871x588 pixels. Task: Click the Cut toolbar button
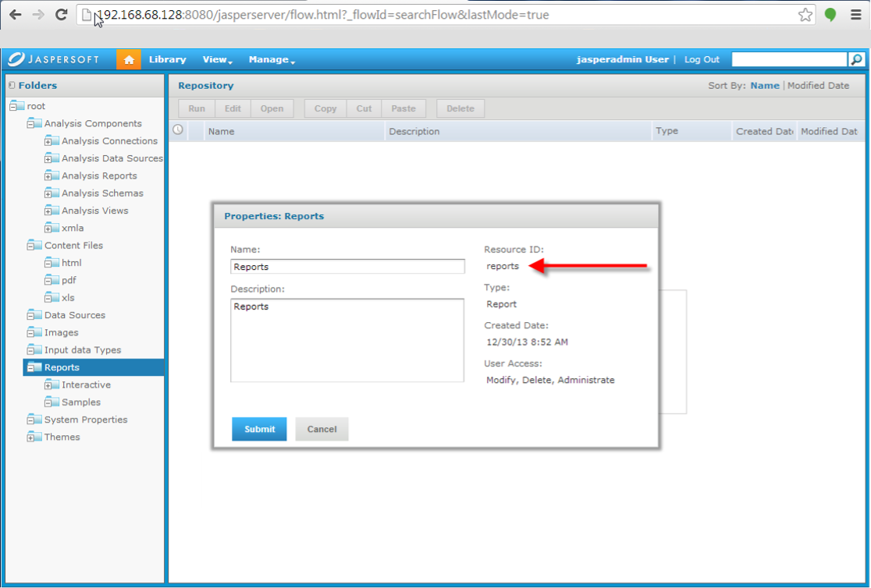[x=364, y=109]
